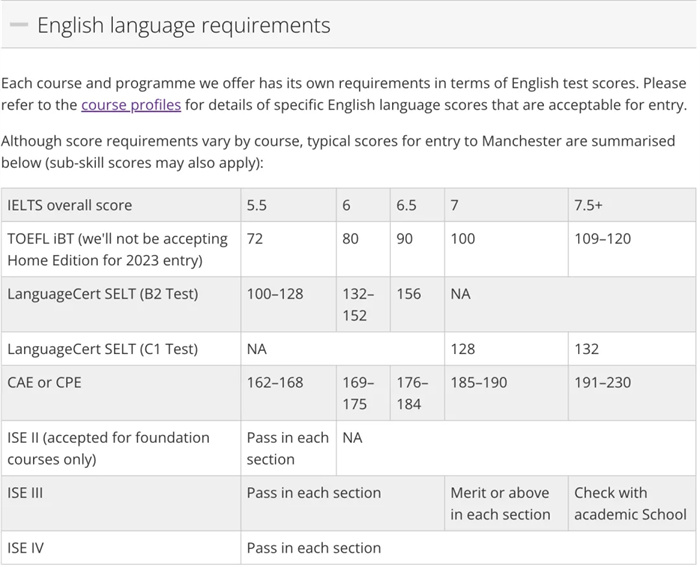Open the course profiles link
Image resolution: width=700 pixels, height=567 pixels.
131,105
